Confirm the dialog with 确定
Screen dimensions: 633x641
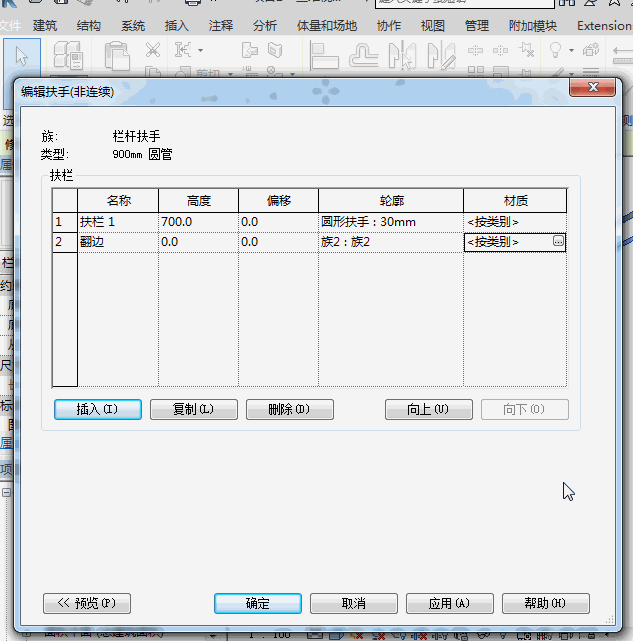[258, 603]
